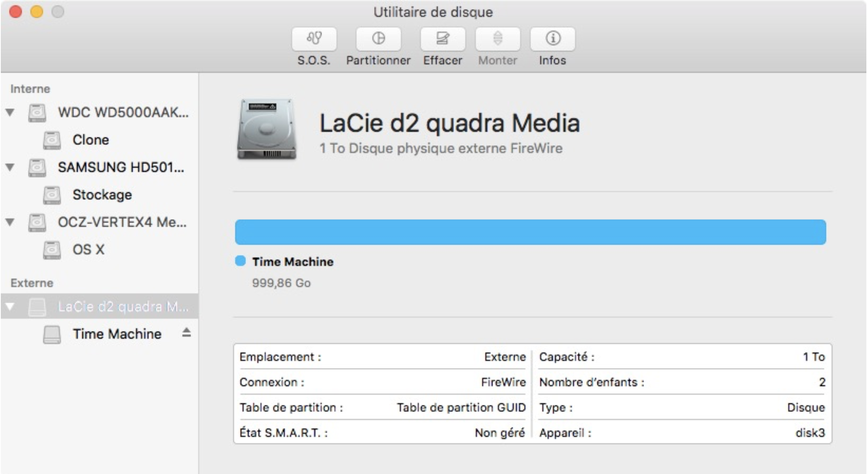Select the Stockage volume in sidebar
Image resolution: width=868 pixels, height=474 pixels.
pos(102,195)
